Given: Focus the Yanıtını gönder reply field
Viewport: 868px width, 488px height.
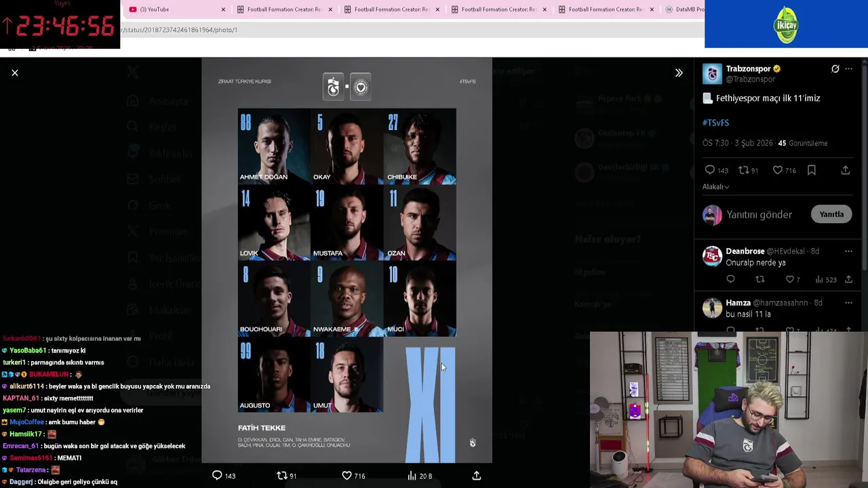Looking at the screenshot, I should [x=759, y=214].
